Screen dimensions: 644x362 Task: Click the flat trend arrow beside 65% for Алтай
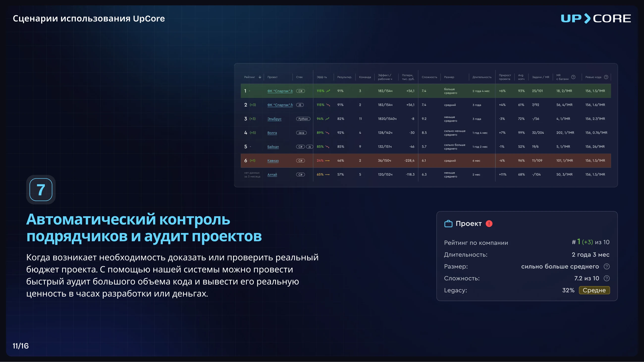click(x=327, y=175)
